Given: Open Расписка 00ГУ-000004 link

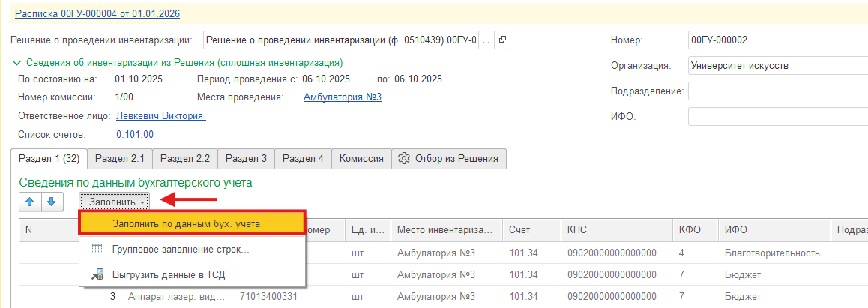Looking at the screenshot, I should click(x=97, y=13).
